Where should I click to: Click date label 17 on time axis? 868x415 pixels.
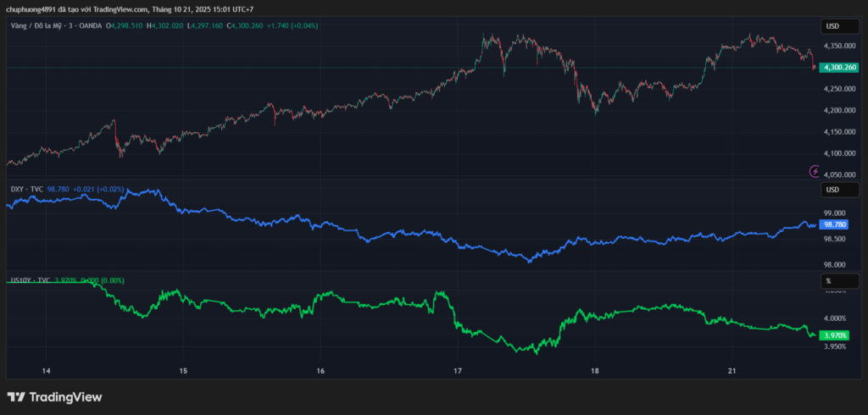click(x=458, y=371)
